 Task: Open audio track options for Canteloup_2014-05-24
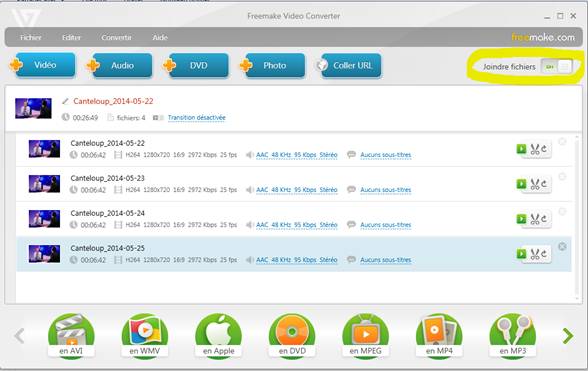[x=297, y=225]
